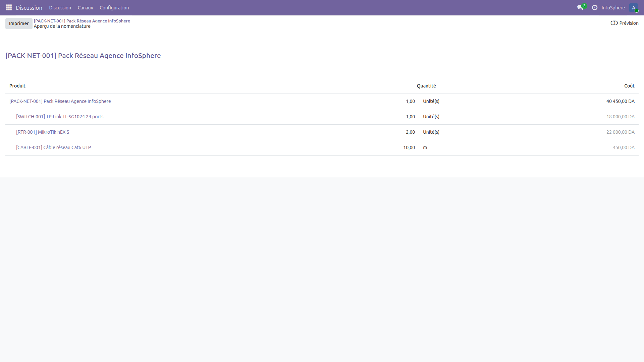This screenshot has width=644, height=362.
Task: Toggle the Prévision switch
Action: (x=614, y=23)
